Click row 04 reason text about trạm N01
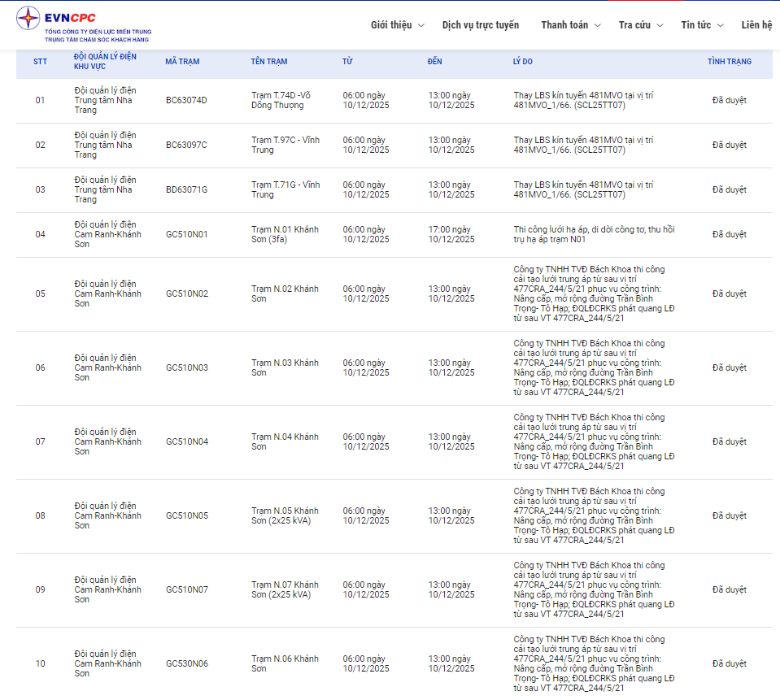Screen dimensions: 780x700 594,235
